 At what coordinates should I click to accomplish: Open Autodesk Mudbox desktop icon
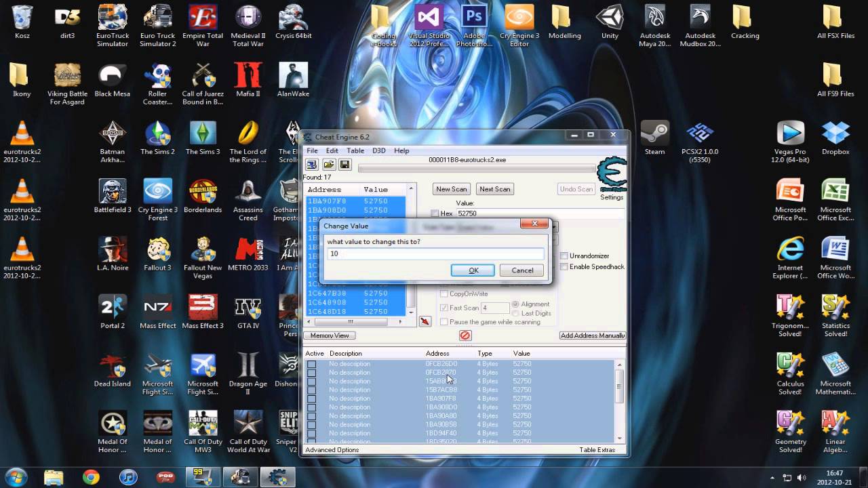(x=700, y=26)
